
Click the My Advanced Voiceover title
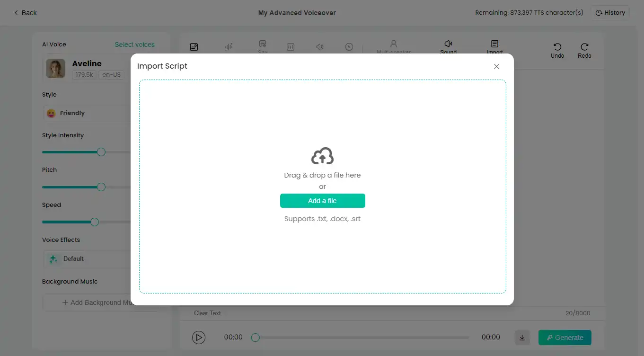297,13
